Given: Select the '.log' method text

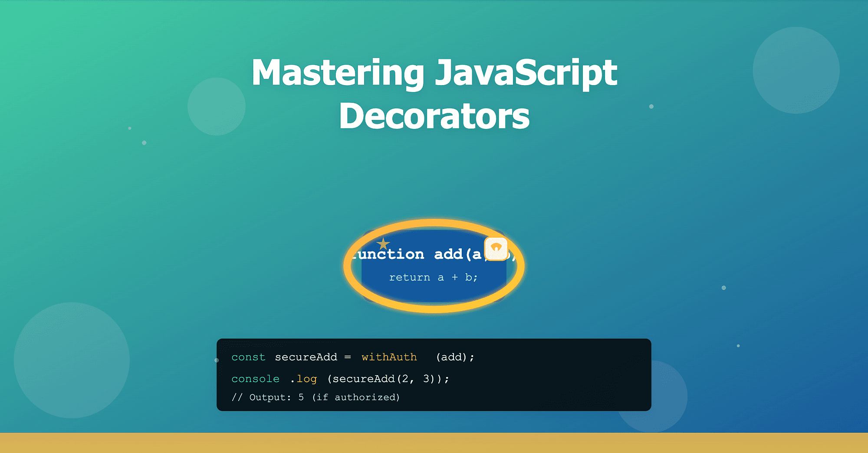Looking at the screenshot, I should 304,379.
